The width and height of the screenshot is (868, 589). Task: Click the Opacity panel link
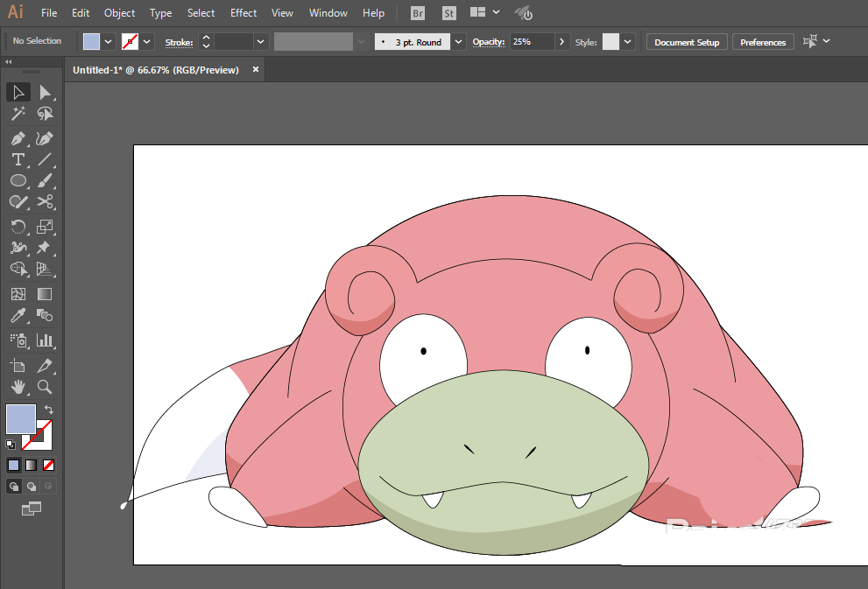pyautogui.click(x=488, y=41)
